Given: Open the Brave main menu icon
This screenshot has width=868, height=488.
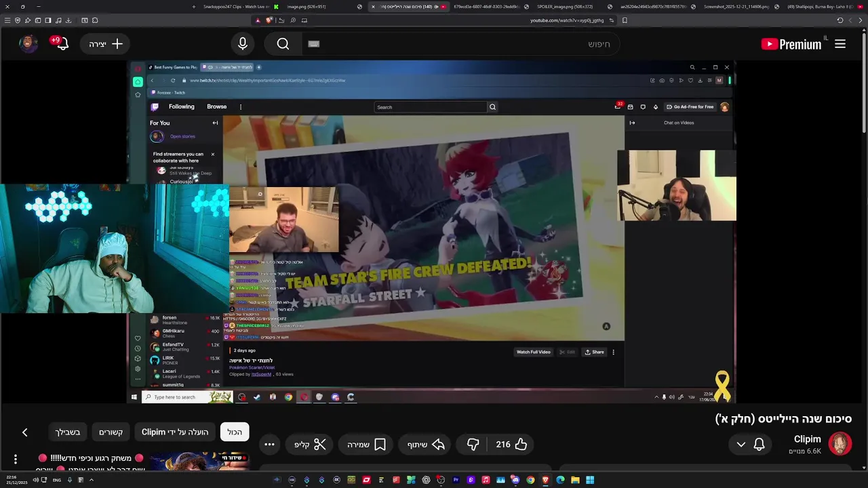Looking at the screenshot, I should point(7,20).
